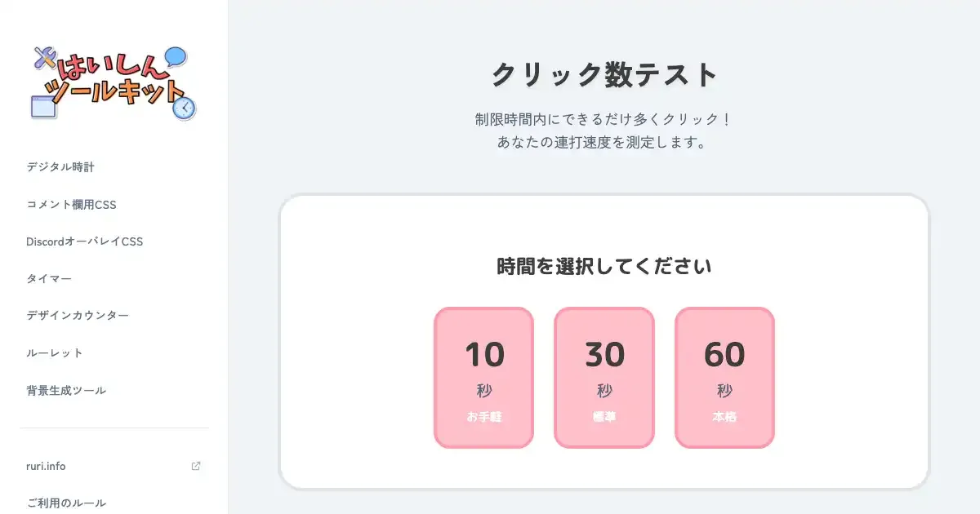Image resolution: width=980 pixels, height=514 pixels.
Task: Select the 10秒 お手軽 time option
Action: [483, 378]
